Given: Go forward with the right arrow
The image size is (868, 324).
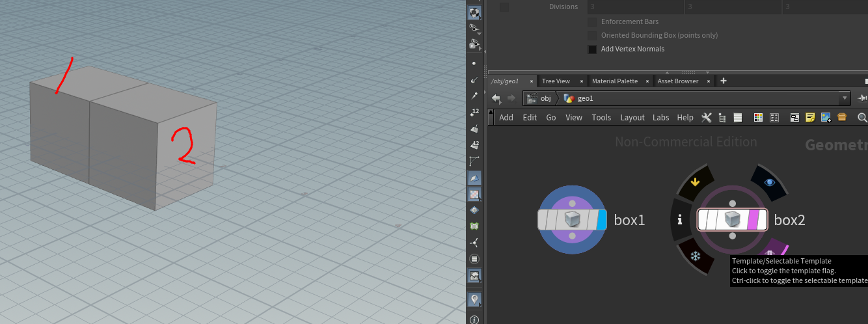Looking at the screenshot, I should click(511, 98).
